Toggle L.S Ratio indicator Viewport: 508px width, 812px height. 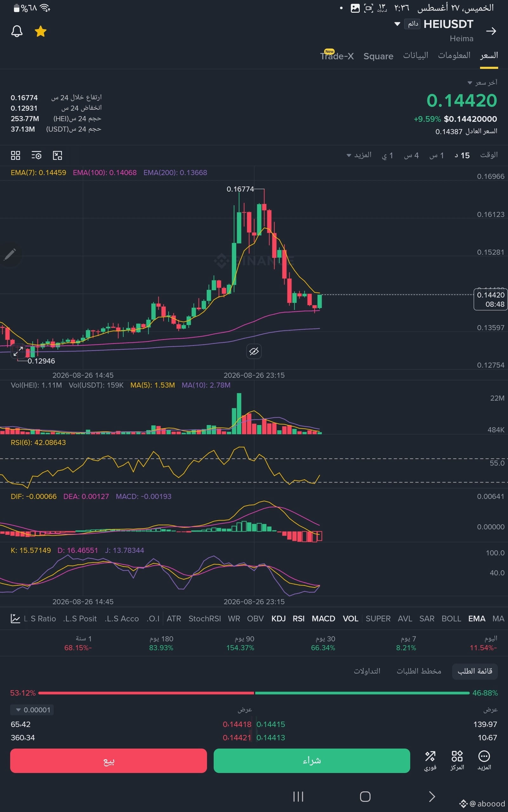[x=40, y=619]
